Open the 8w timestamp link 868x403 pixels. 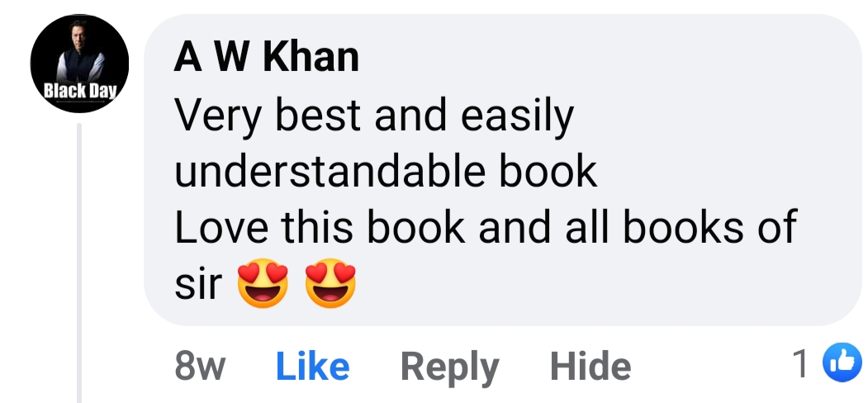point(200,367)
